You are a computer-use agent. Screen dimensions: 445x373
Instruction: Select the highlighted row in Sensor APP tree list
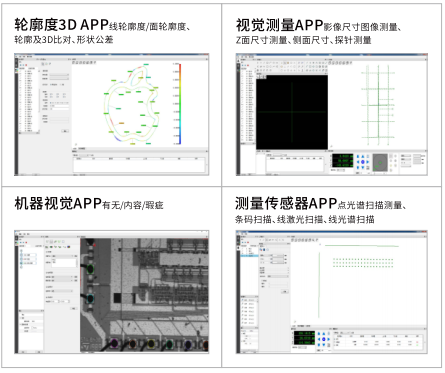[x=249, y=256]
